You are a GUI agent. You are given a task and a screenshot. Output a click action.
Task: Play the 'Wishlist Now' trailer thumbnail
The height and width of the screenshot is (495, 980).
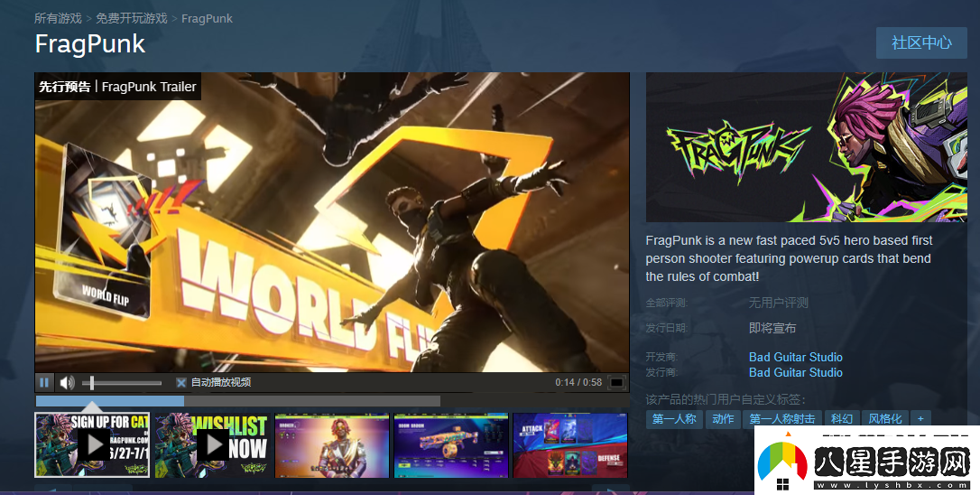(x=212, y=444)
